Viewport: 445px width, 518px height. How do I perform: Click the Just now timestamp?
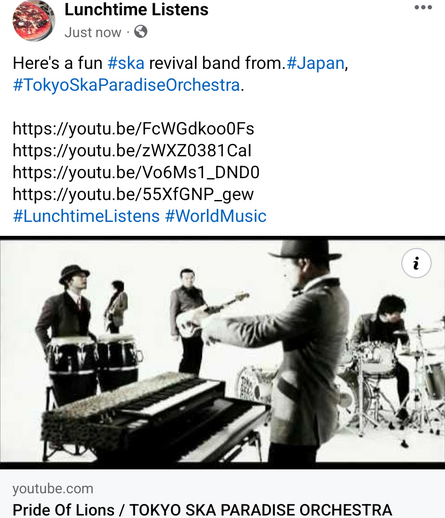coord(93,32)
